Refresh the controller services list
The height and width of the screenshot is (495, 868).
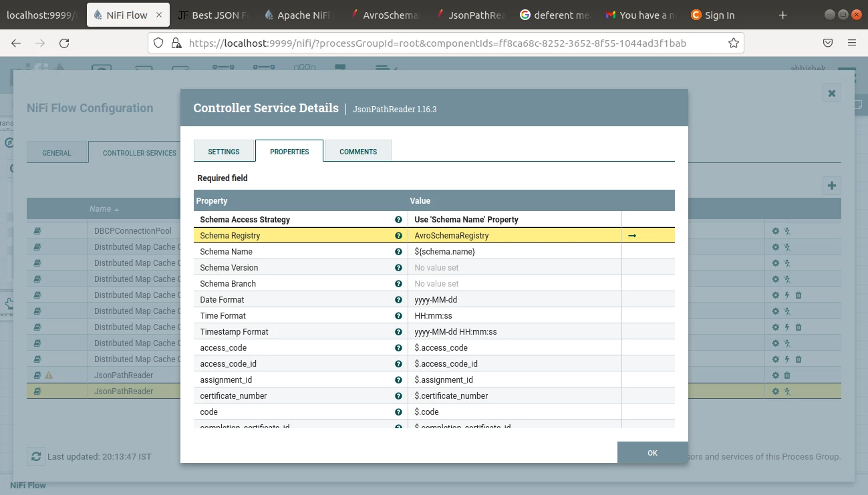pos(36,456)
